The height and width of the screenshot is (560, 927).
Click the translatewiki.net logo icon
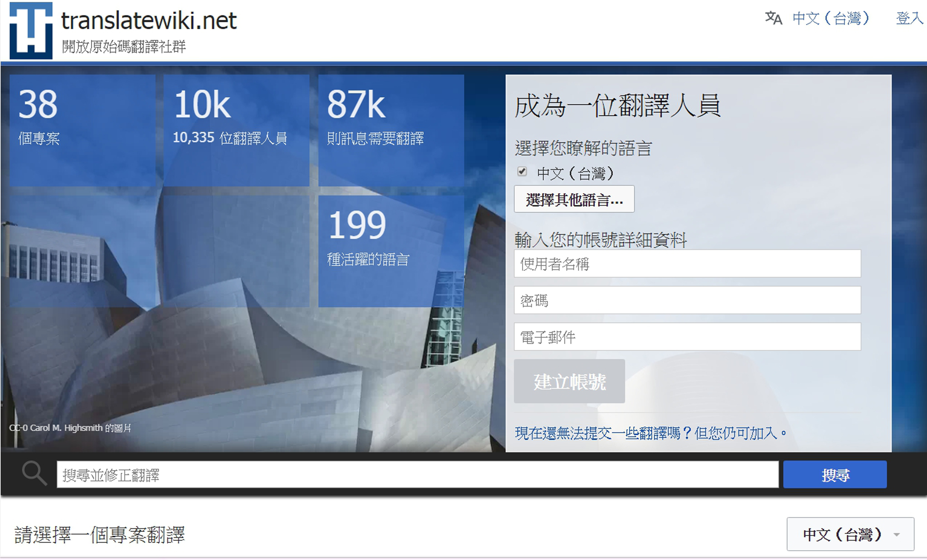coord(31,30)
